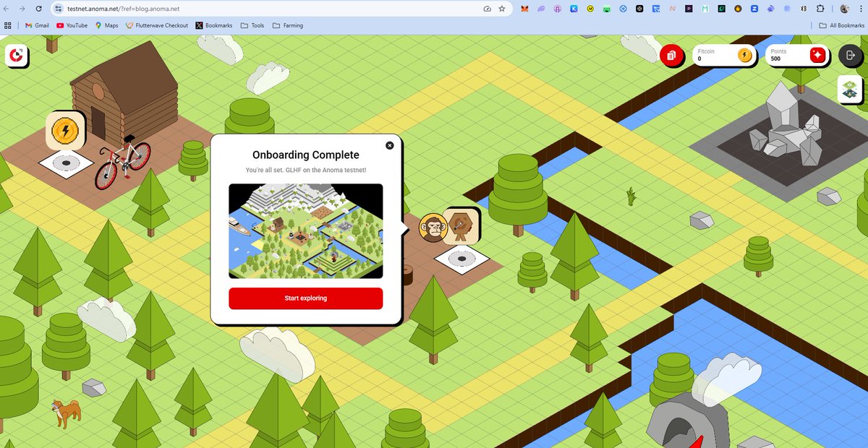Open the blue Z extension icon

click(x=754, y=9)
